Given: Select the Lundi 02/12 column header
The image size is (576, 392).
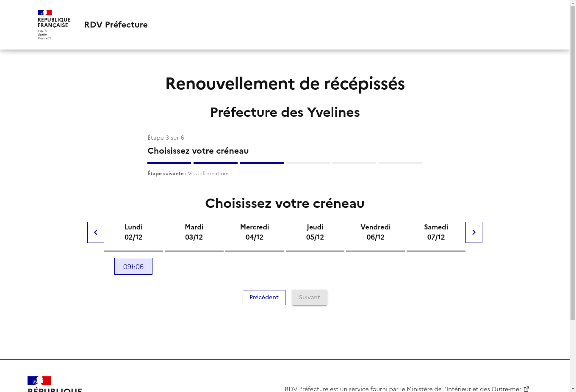Looking at the screenshot, I should point(133,232).
